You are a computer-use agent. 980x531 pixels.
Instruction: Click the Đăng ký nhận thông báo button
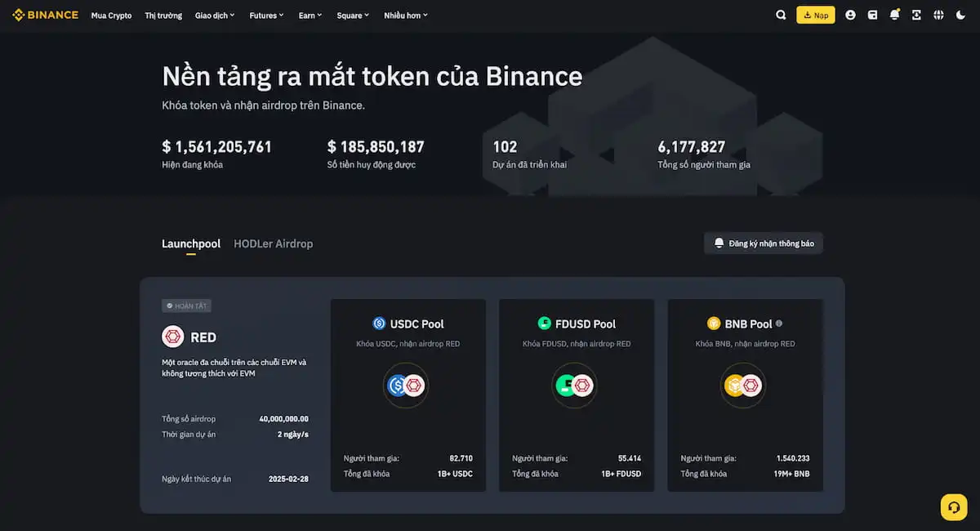(763, 243)
